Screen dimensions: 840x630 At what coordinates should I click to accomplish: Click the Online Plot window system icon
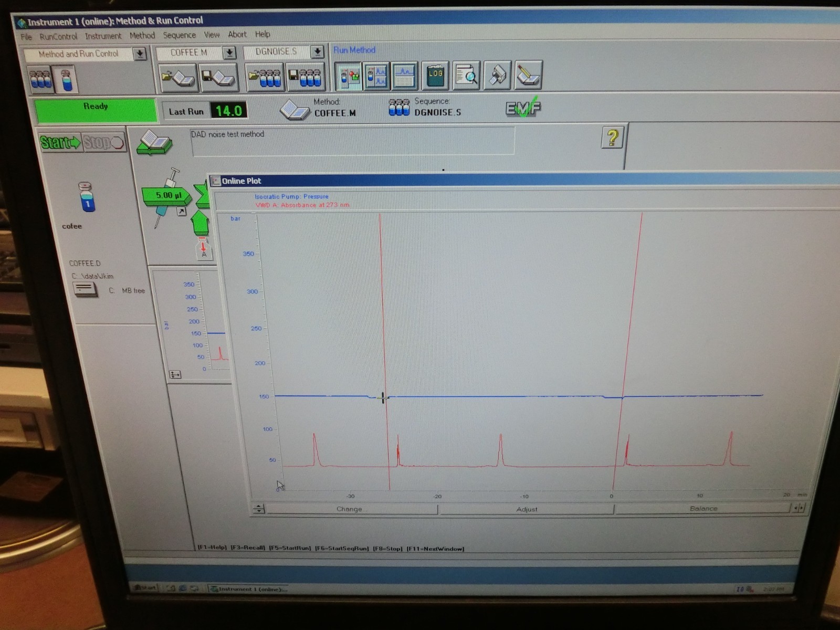(216, 181)
